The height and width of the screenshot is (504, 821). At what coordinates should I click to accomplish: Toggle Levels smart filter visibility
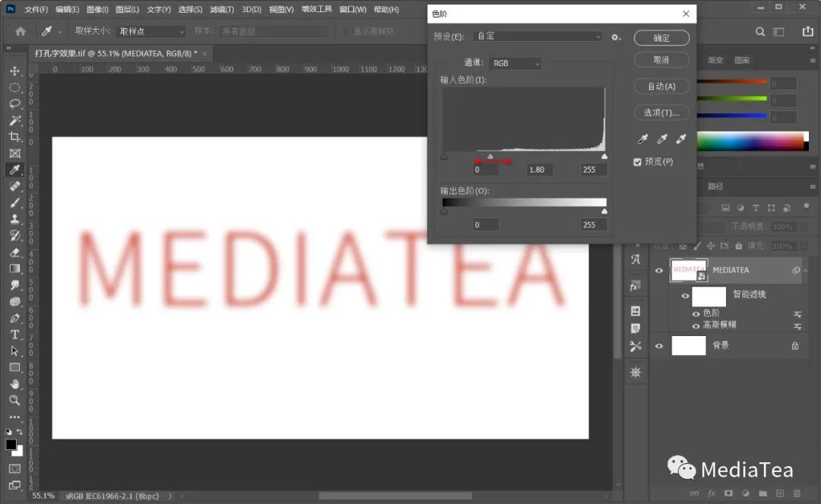click(x=696, y=314)
